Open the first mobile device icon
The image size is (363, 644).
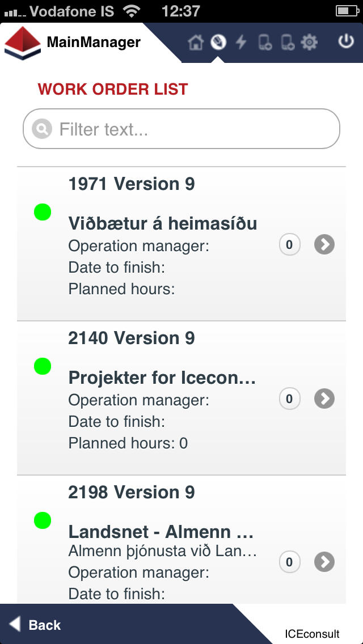tap(265, 43)
